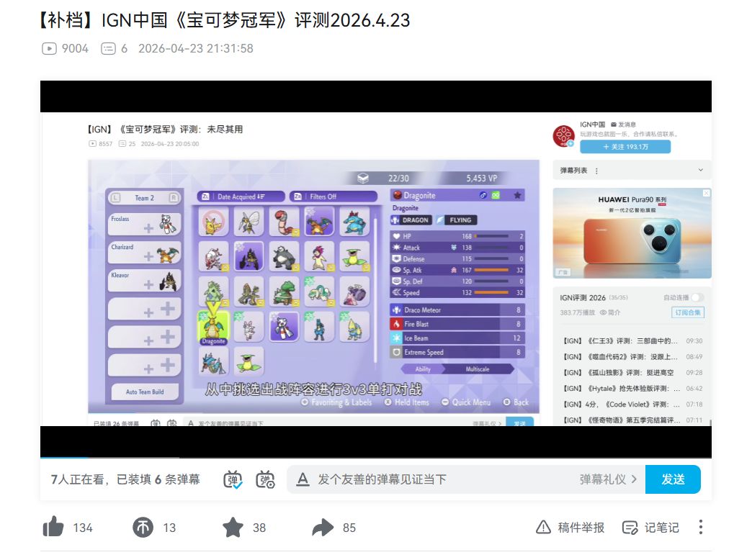The height and width of the screenshot is (560, 734).
Task: Close the HUAWEI Pura90 advertisement
Action: (x=707, y=193)
